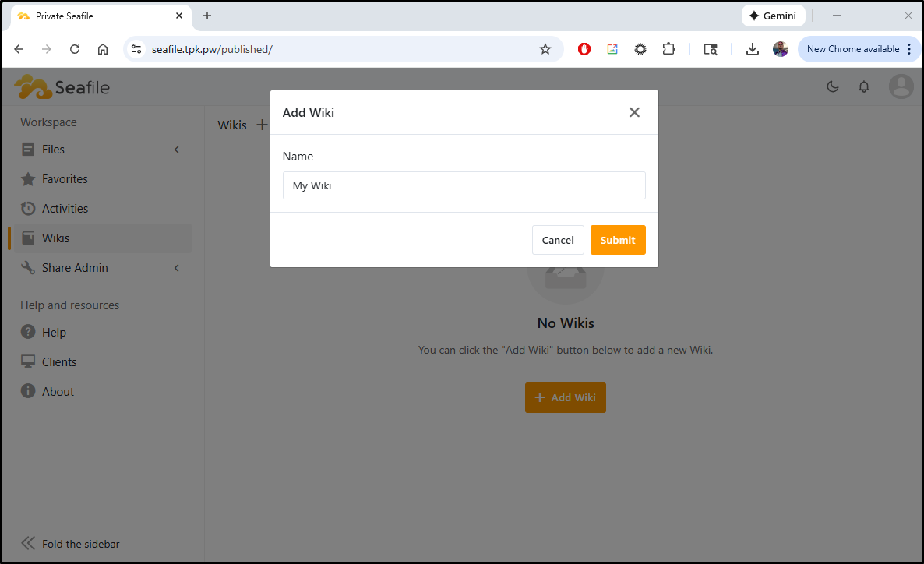Cancel the Add Wiki dialog
924x564 pixels.
click(558, 240)
